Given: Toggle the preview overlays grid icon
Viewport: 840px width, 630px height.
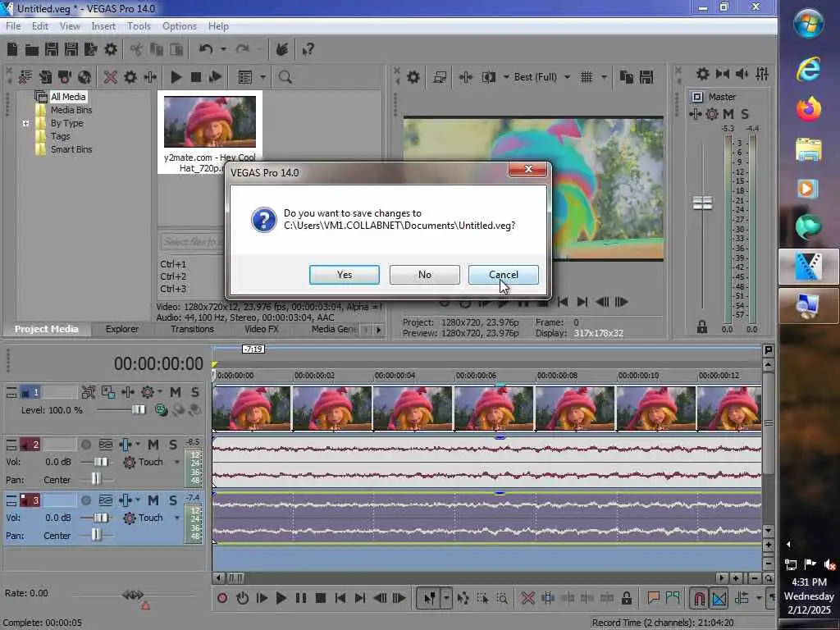Looking at the screenshot, I should (x=587, y=77).
